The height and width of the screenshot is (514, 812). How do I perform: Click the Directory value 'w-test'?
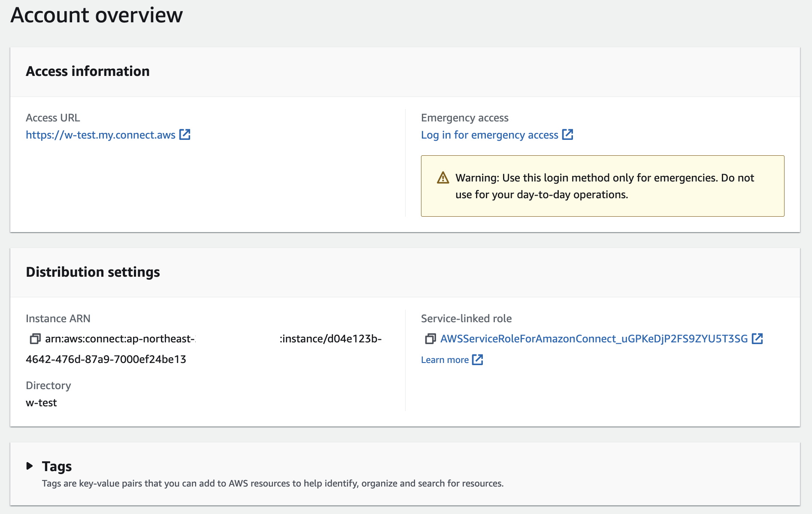(41, 403)
